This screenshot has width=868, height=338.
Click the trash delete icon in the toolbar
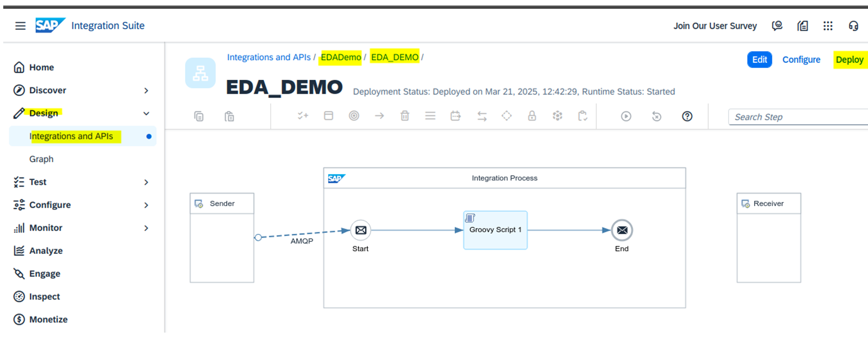(x=405, y=116)
